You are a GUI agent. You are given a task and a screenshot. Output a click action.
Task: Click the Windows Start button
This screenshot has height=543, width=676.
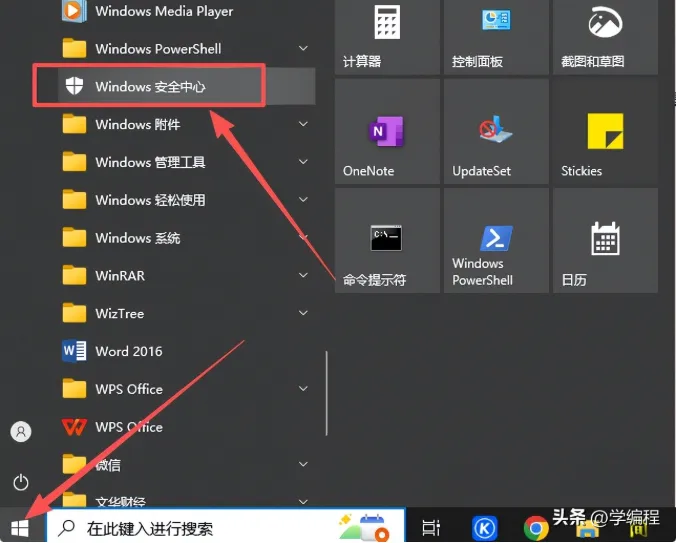pyautogui.click(x=20, y=527)
